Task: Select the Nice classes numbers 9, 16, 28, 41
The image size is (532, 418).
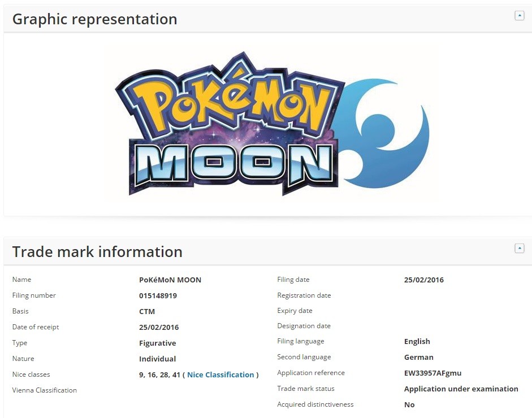Action: 159,375
